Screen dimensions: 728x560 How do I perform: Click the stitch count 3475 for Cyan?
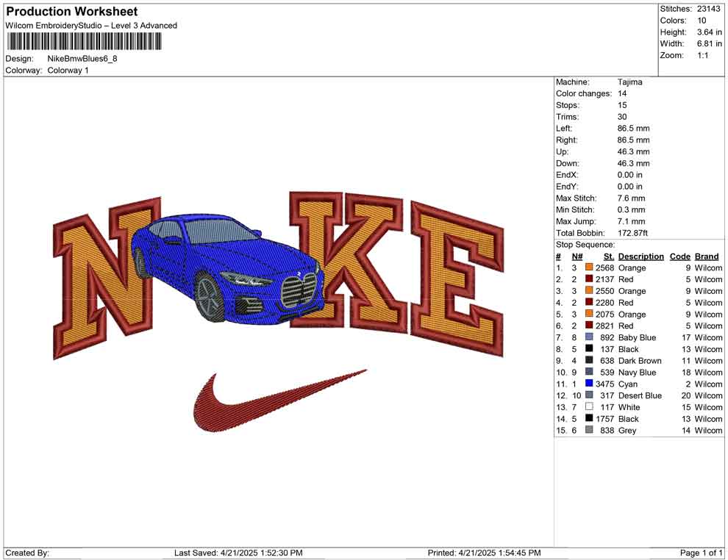605,384
